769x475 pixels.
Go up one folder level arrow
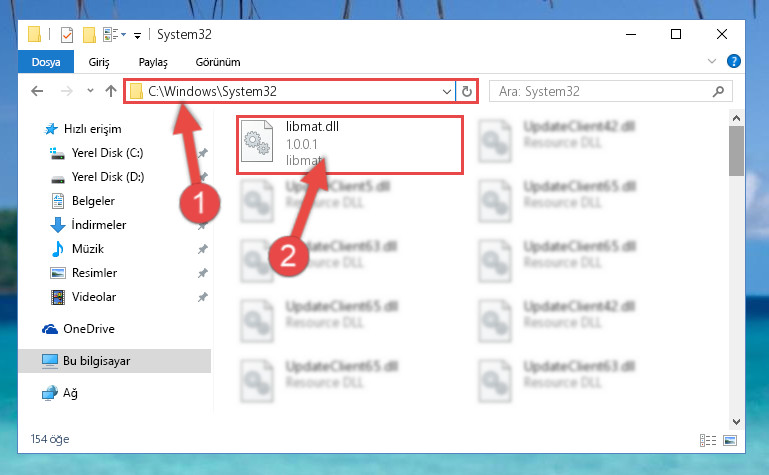coord(111,91)
